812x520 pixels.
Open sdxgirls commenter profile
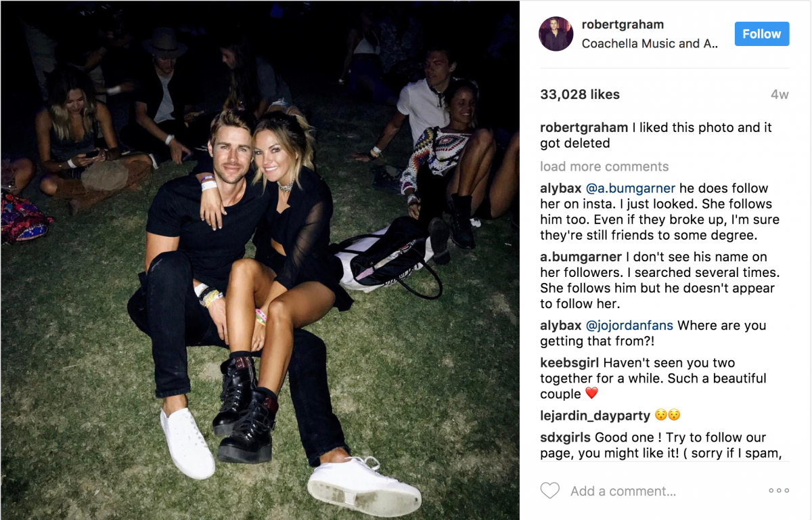point(566,437)
